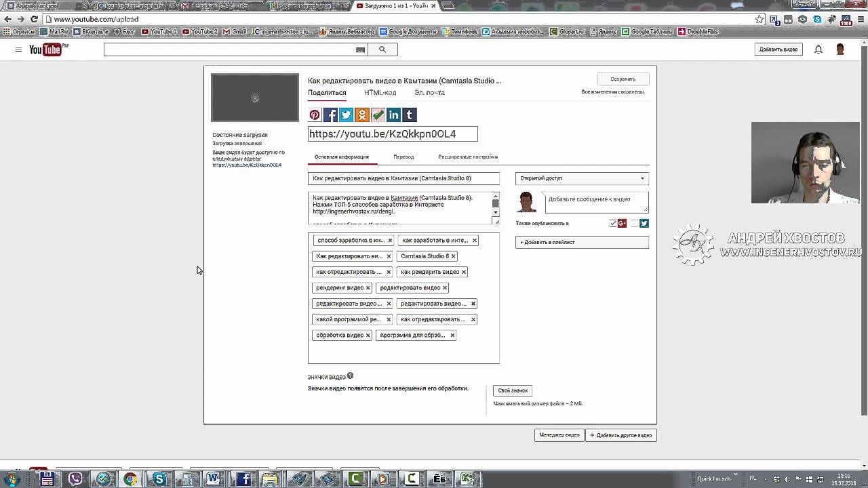Toggle the Google+ publish checkbox
This screenshot has height=488, width=868.
(613, 223)
